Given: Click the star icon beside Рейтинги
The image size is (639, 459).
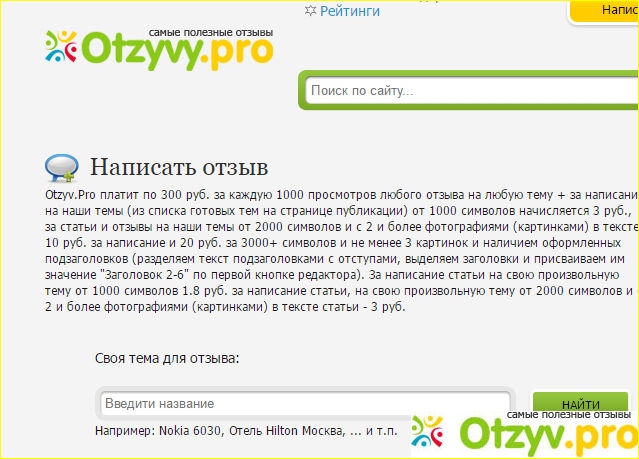Looking at the screenshot, I should (x=309, y=11).
